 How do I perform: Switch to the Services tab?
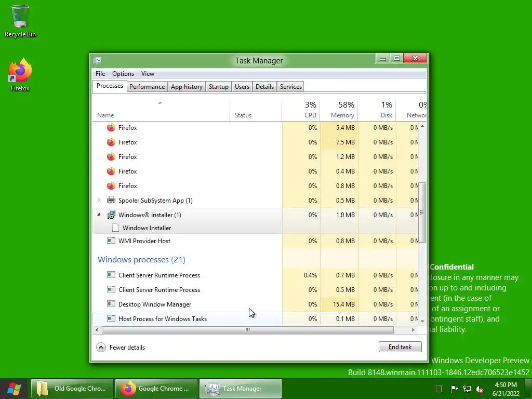291,87
